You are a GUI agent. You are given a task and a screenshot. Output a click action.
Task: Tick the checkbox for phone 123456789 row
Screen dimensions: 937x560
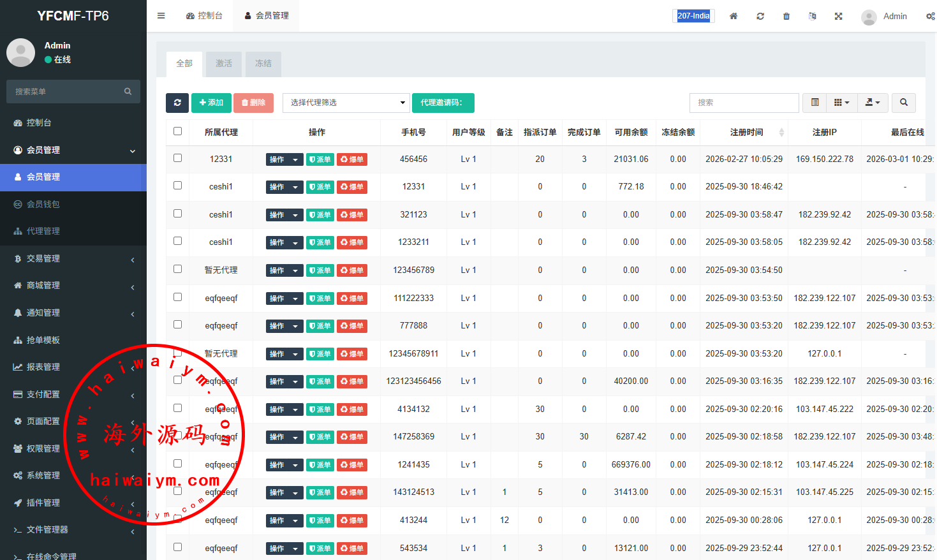pyautogui.click(x=177, y=269)
